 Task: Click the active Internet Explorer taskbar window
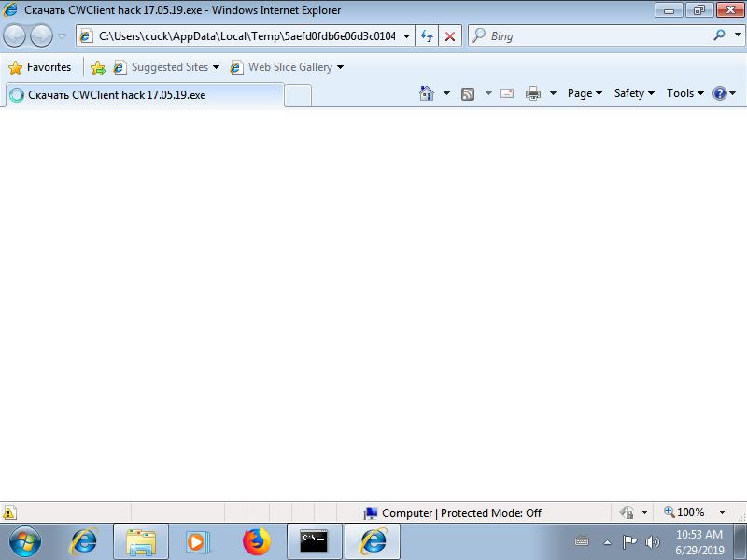373,542
